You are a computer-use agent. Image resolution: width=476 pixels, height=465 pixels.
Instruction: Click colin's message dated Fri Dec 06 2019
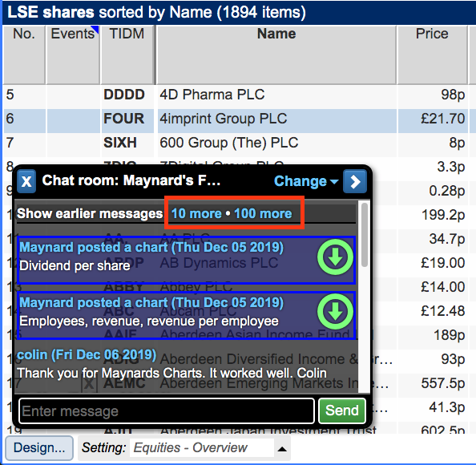171,364
